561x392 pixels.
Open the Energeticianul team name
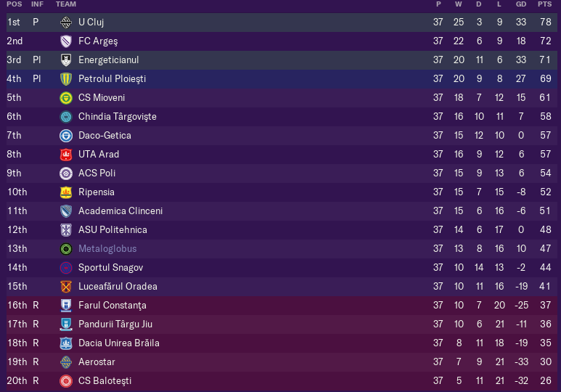click(x=108, y=60)
